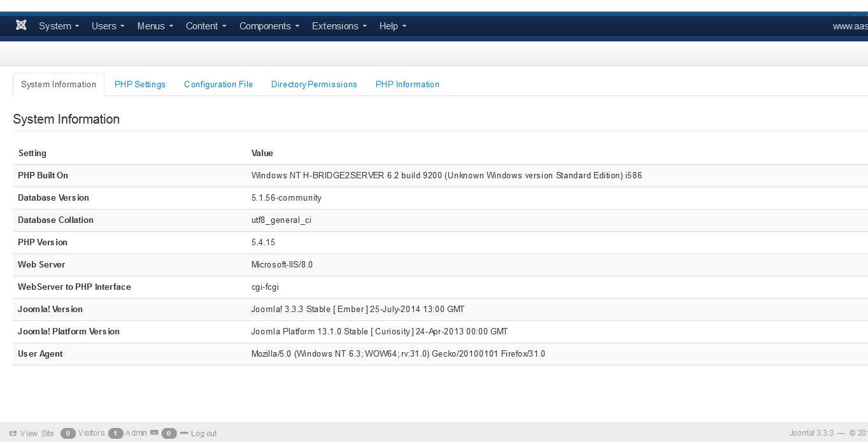Click the View Site external link icon
Image resolution: width=868 pixels, height=442 pixels.
click(13, 433)
